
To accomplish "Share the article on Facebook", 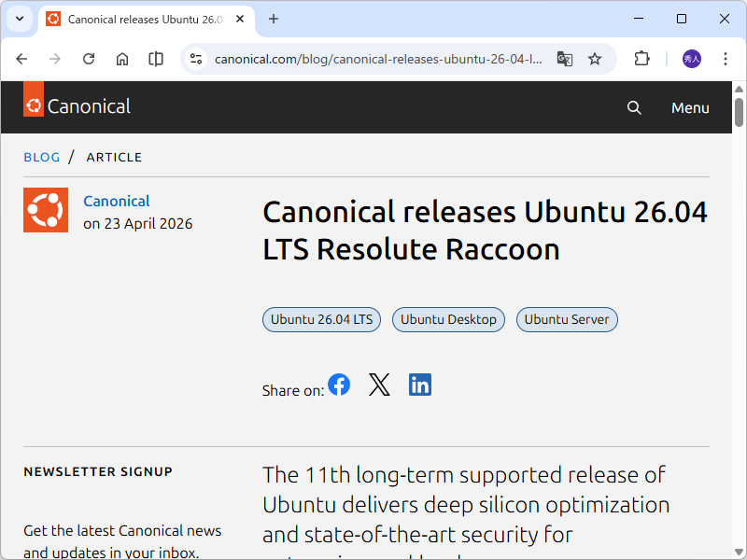I will (338, 384).
